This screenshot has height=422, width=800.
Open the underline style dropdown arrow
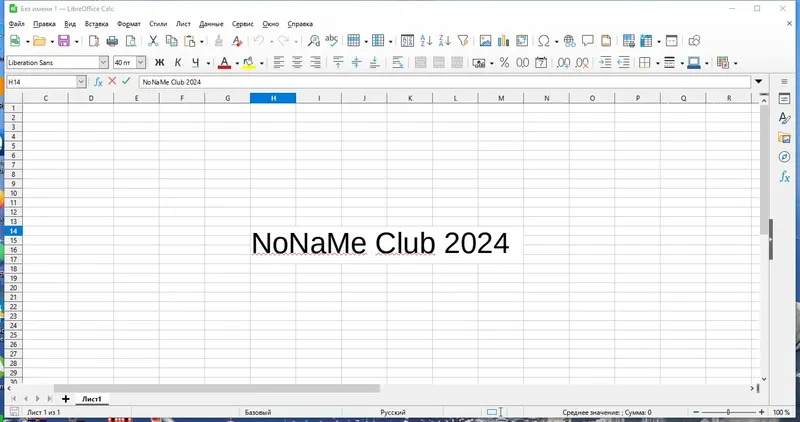coord(208,63)
